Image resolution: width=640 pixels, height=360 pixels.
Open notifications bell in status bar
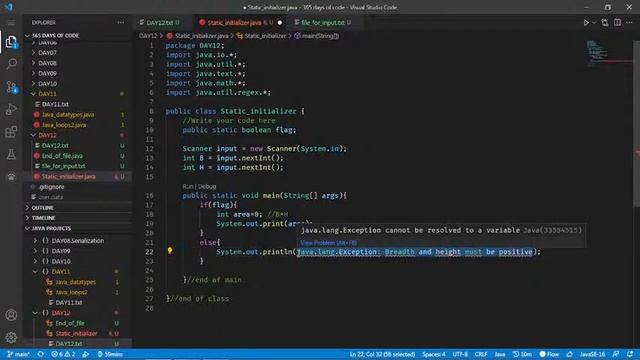pyautogui.click(x=630, y=354)
